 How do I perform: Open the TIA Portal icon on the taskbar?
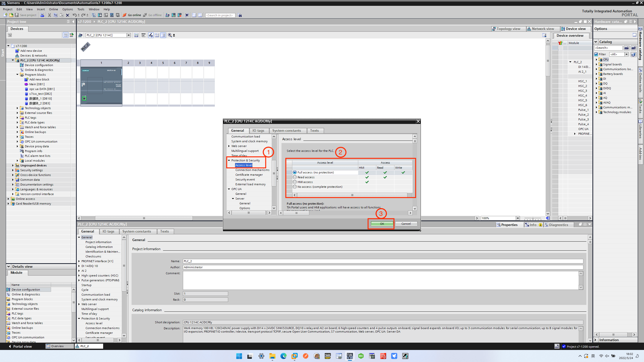point(349,356)
